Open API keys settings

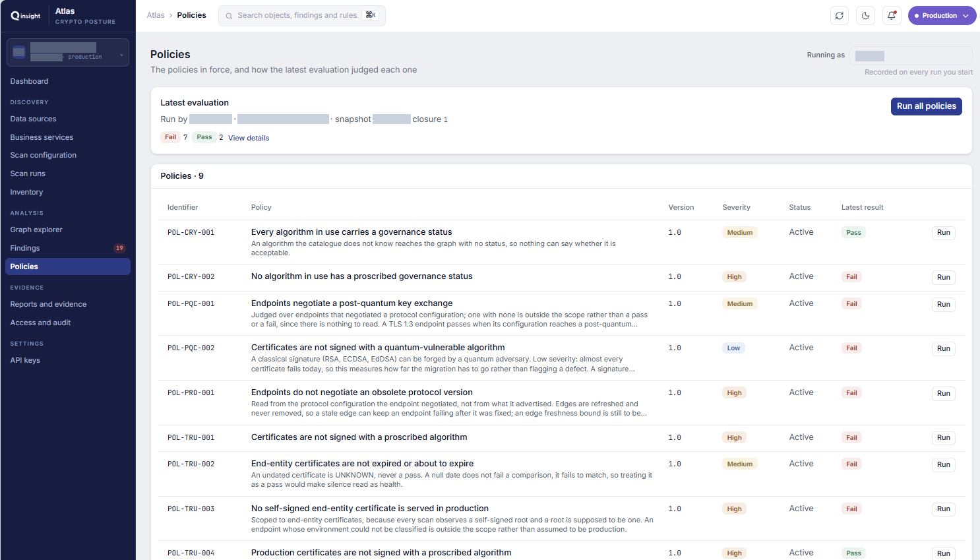click(x=68, y=360)
